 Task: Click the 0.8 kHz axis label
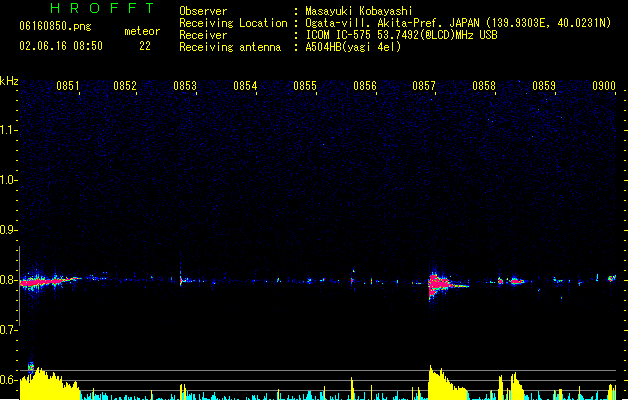click(x=8, y=280)
